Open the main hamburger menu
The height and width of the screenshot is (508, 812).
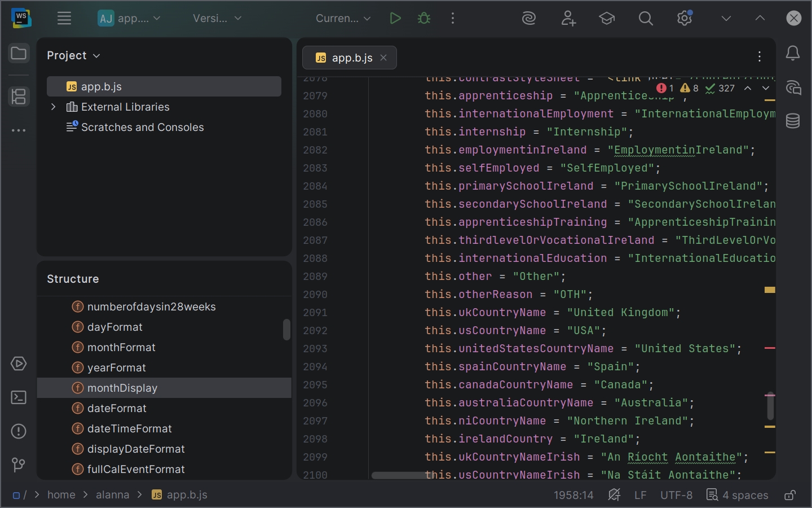tap(64, 18)
